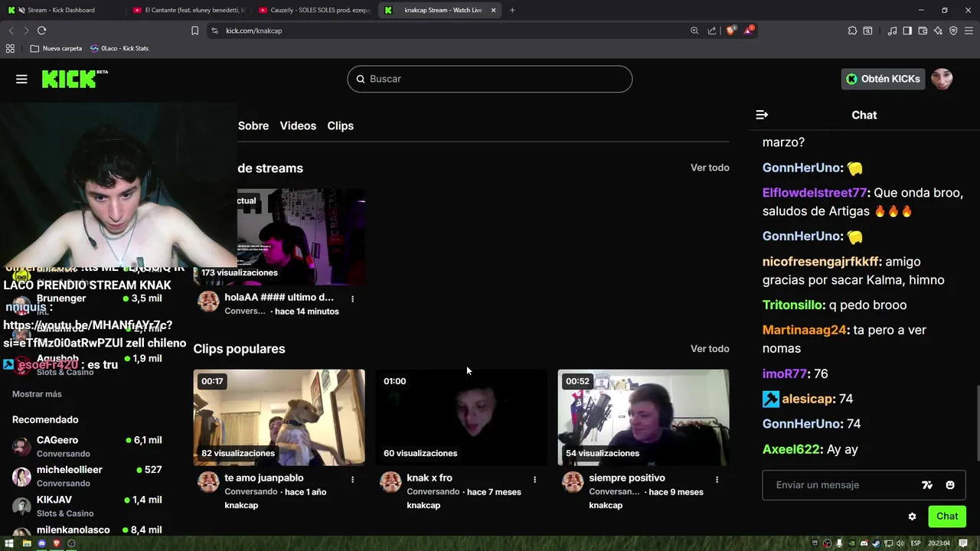This screenshot has height=551, width=980.
Task: Open page zoom magnifier icon in address bar
Action: [694, 31]
